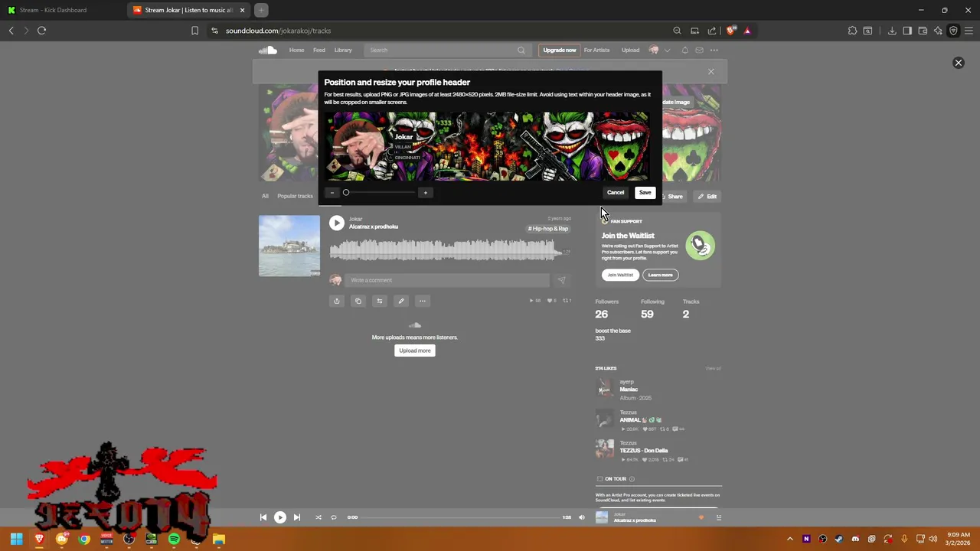The image size is (980, 551).
Task: Open the notifications bell
Action: (684, 51)
